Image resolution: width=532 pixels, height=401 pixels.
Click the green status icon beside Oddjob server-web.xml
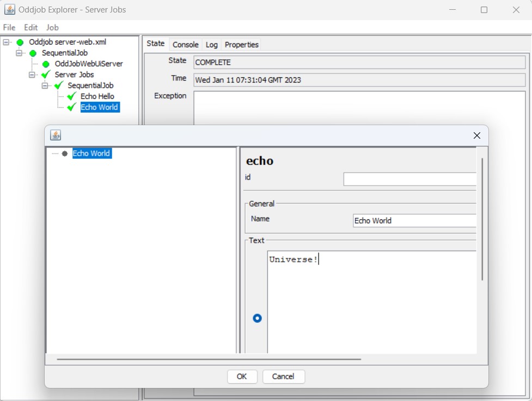pos(20,42)
